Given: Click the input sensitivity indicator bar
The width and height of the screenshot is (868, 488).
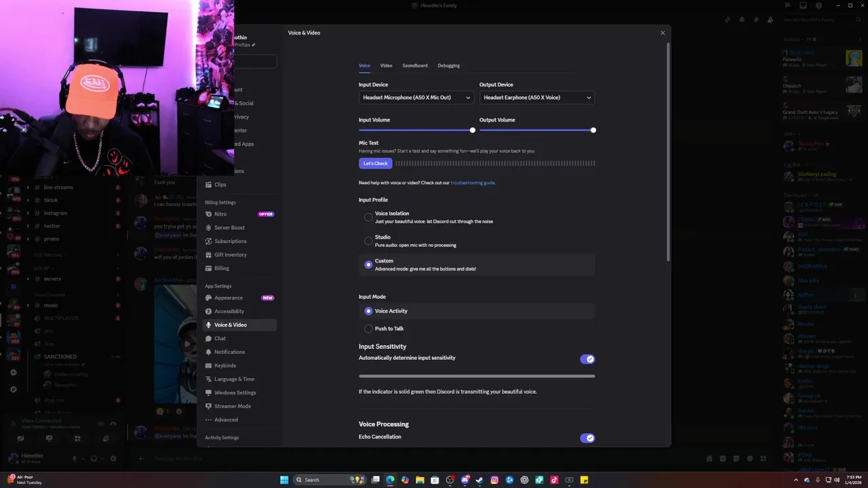Looking at the screenshot, I should click(477, 376).
